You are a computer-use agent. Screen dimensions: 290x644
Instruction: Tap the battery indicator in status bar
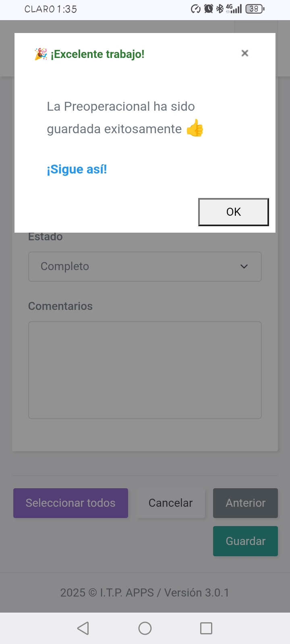coord(255,9)
